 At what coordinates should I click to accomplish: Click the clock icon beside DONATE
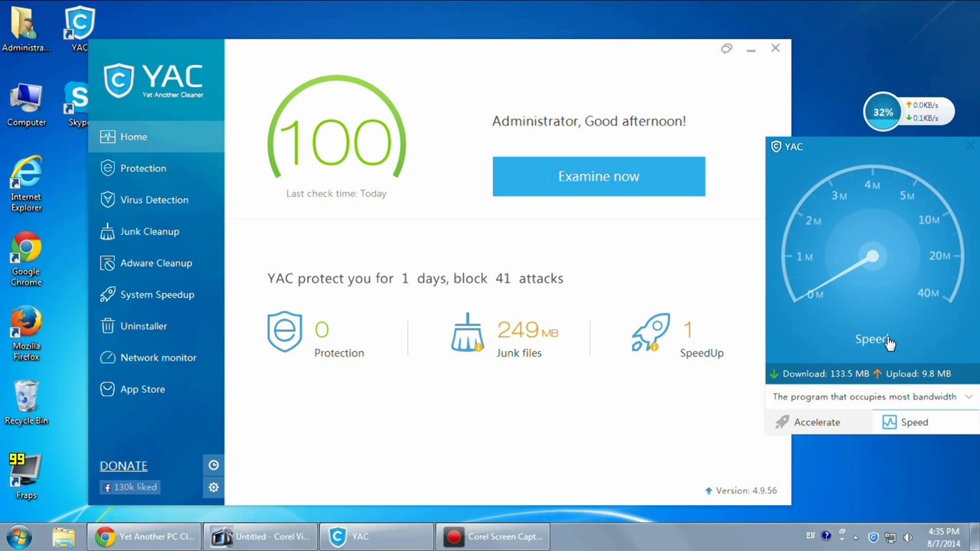214,465
